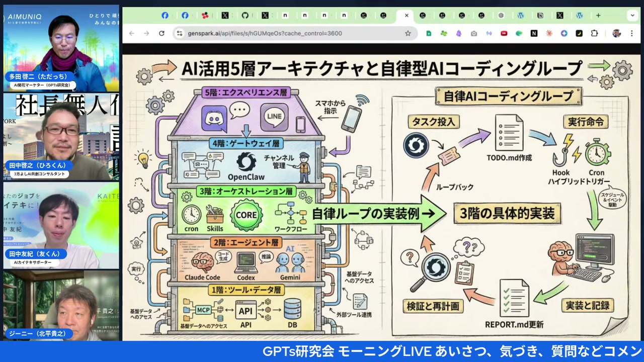Image resolution: width=644 pixels, height=362 pixels.
Task: Click the site information icon in address bar
Action: point(180,33)
